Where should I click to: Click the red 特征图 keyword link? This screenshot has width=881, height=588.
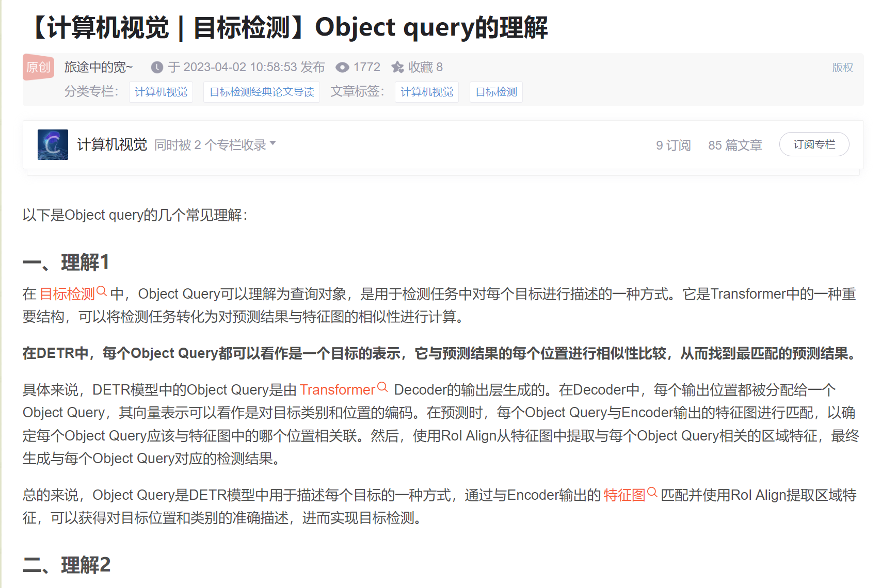[x=624, y=495]
